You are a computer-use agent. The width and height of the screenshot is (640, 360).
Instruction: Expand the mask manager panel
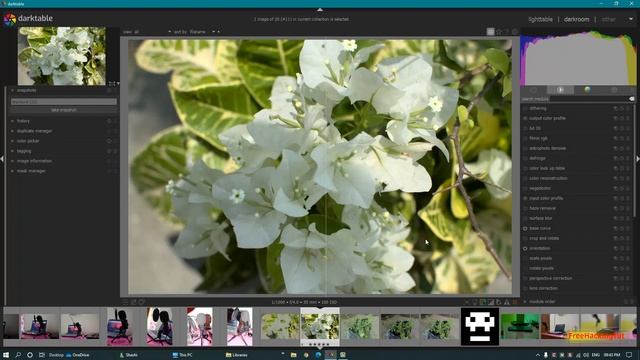pos(31,171)
